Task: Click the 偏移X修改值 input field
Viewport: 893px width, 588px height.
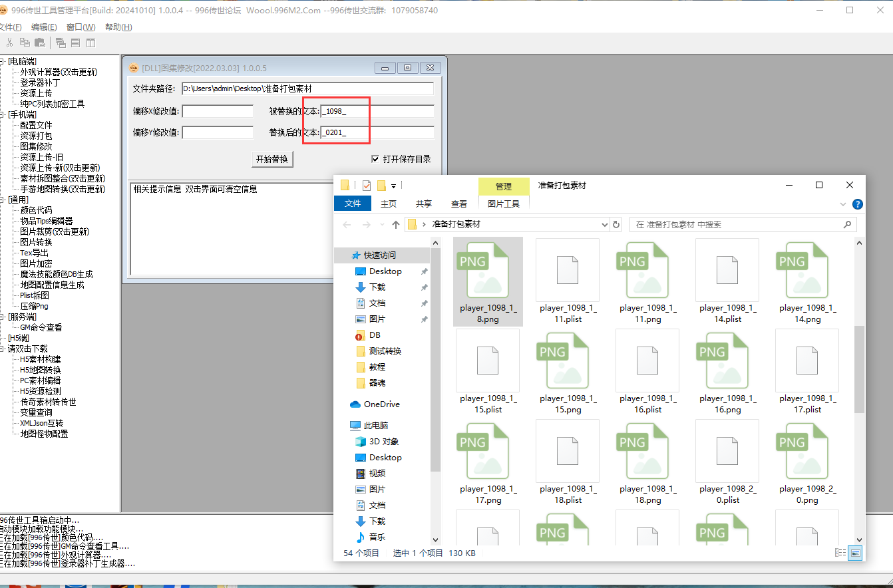Action: point(218,111)
